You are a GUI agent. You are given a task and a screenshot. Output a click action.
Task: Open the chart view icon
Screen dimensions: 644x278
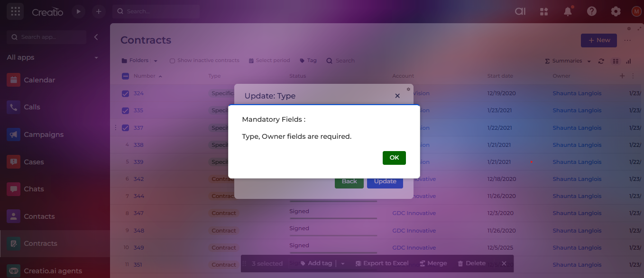click(629, 61)
